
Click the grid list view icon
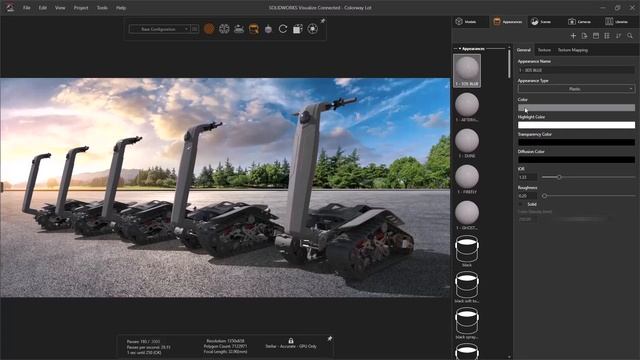pyautogui.click(x=607, y=36)
